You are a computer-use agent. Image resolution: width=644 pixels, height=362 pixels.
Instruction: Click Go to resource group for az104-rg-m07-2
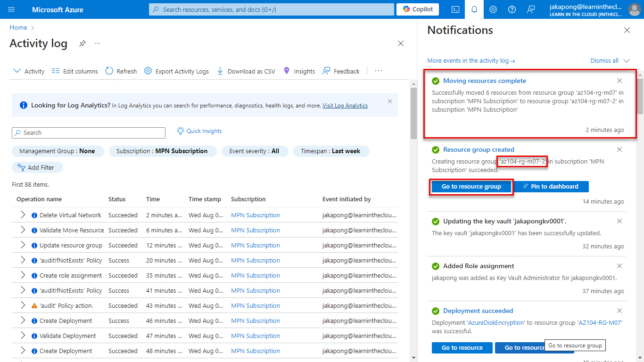click(471, 187)
